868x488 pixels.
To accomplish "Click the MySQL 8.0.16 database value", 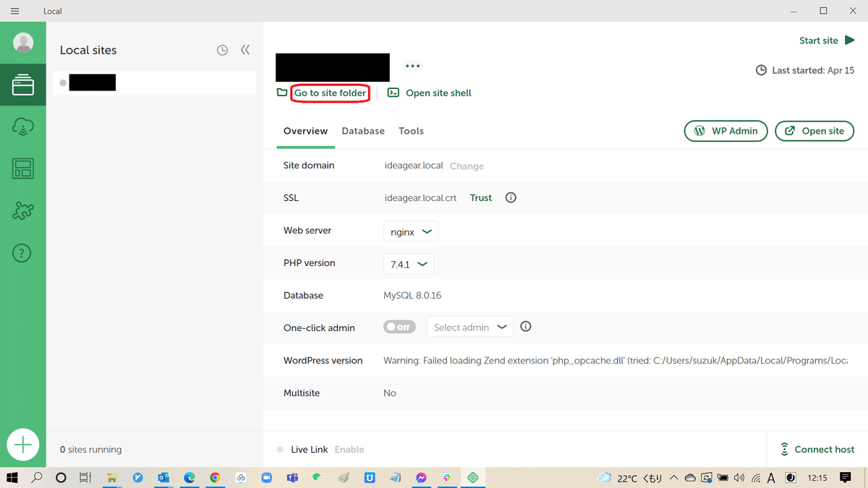I will click(412, 295).
